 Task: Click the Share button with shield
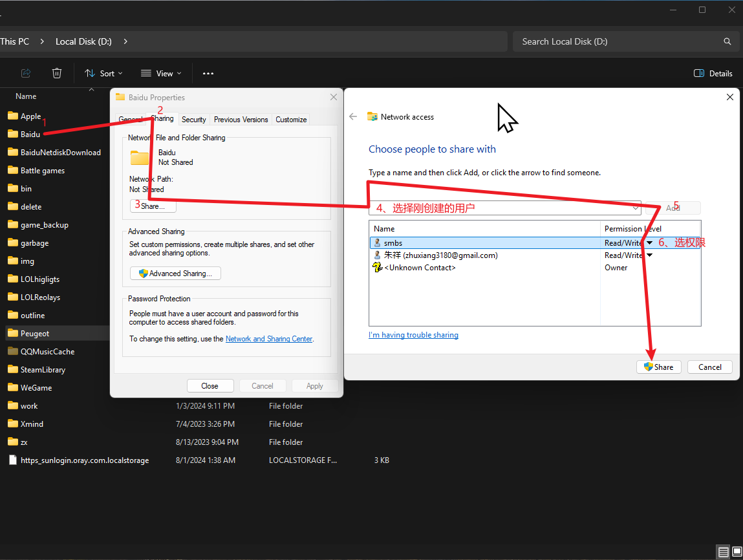658,367
